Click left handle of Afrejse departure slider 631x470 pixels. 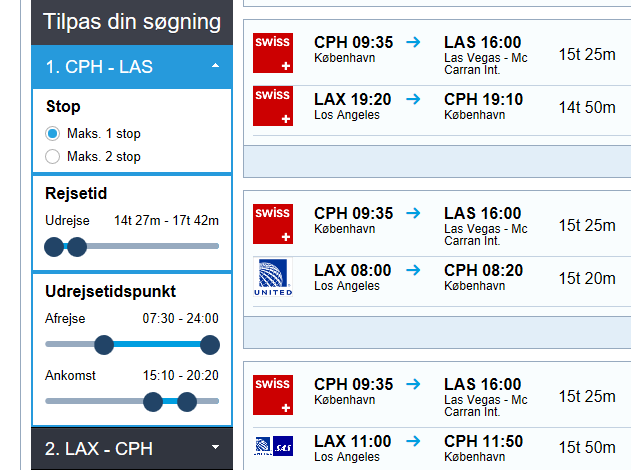point(104,345)
